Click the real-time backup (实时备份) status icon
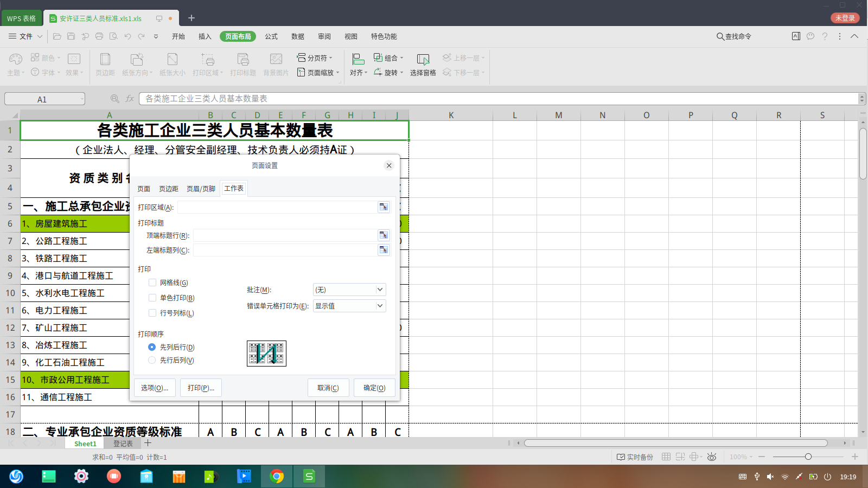The image size is (868, 488). click(621, 457)
